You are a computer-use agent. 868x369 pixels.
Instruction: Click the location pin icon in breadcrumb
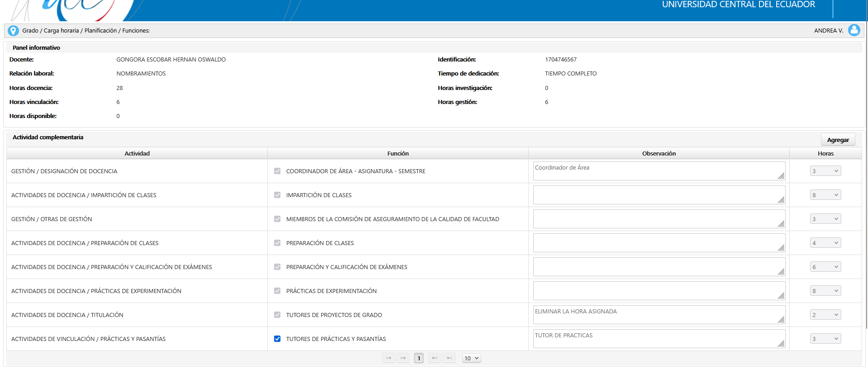14,31
